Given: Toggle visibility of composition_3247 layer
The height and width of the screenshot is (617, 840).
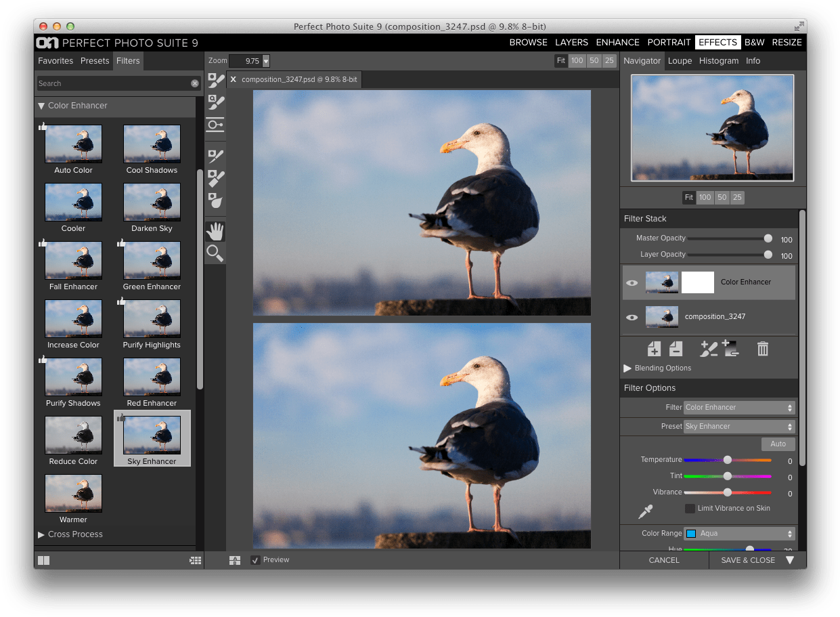Looking at the screenshot, I should pyautogui.click(x=632, y=317).
